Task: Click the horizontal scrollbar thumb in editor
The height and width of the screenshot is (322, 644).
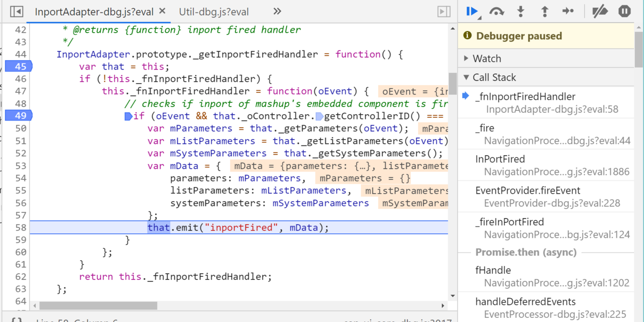Action: (x=98, y=306)
